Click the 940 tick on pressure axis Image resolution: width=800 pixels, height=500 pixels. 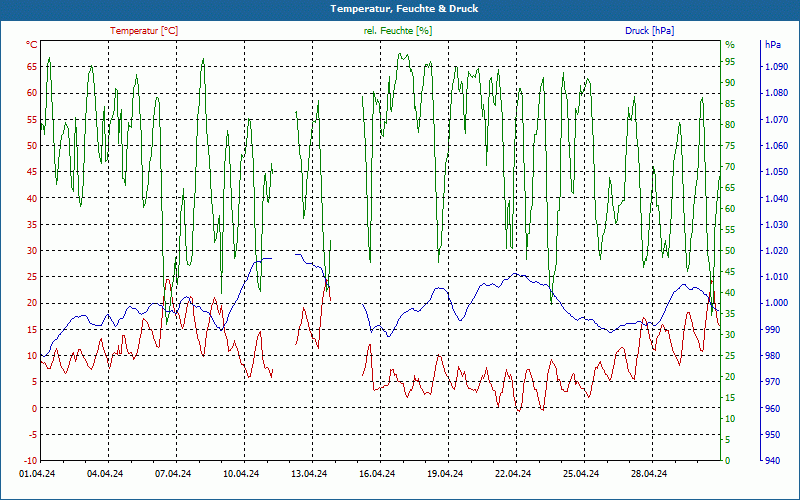[773, 461]
